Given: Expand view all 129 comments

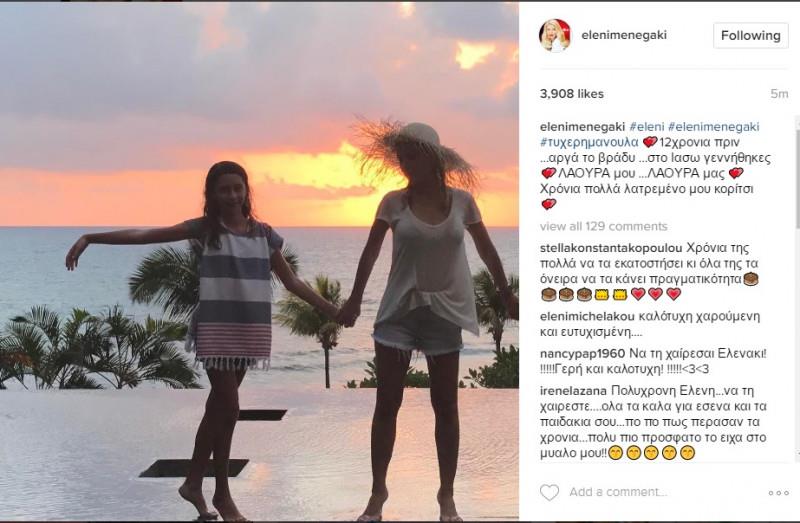Looking at the screenshot, I should click(x=604, y=226).
